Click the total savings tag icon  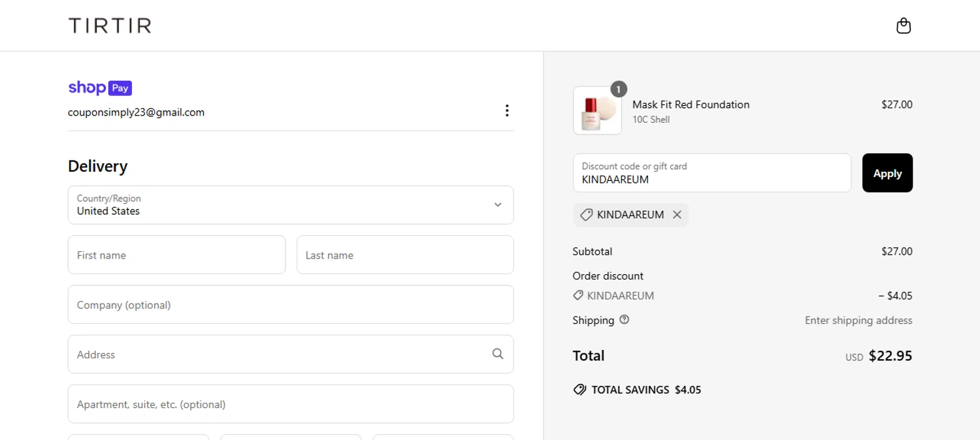pos(580,390)
